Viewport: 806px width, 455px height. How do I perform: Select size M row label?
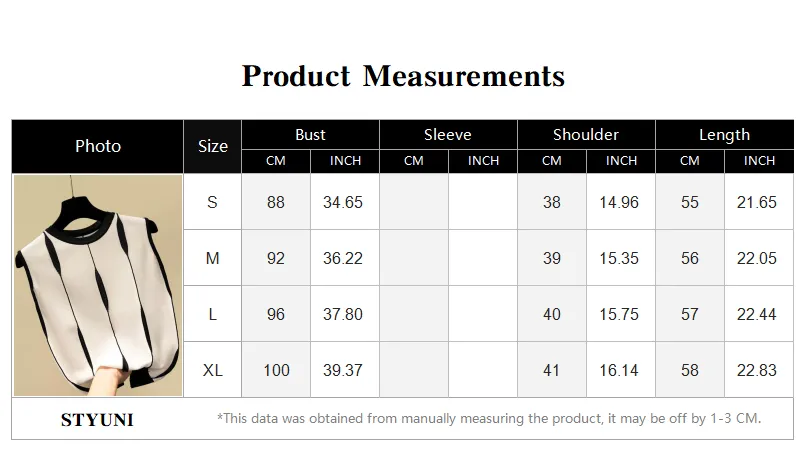click(x=212, y=258)
